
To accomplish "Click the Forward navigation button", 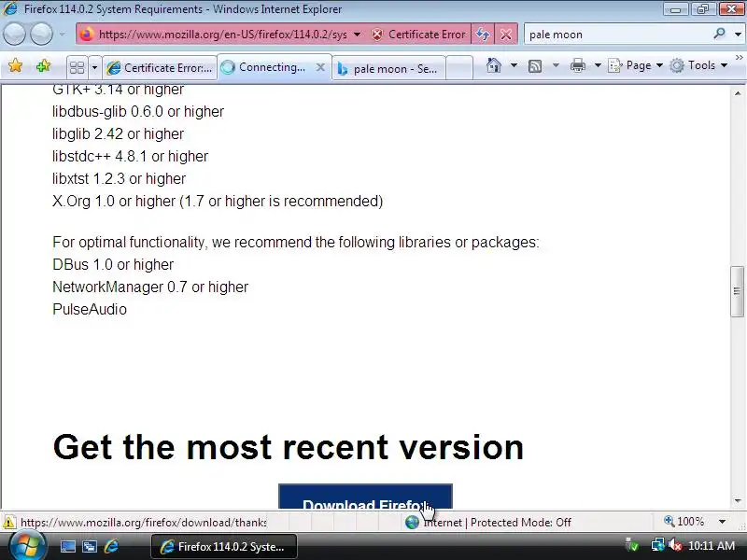I will 42,35.
